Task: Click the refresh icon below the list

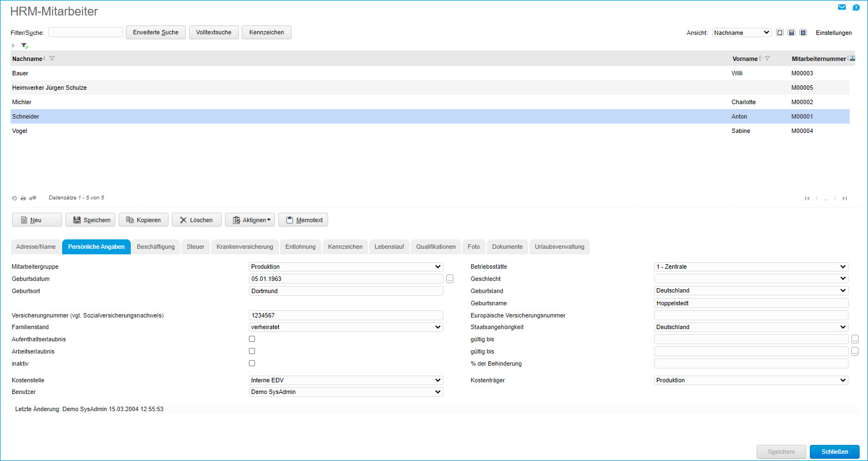Action: pos(14,198)
